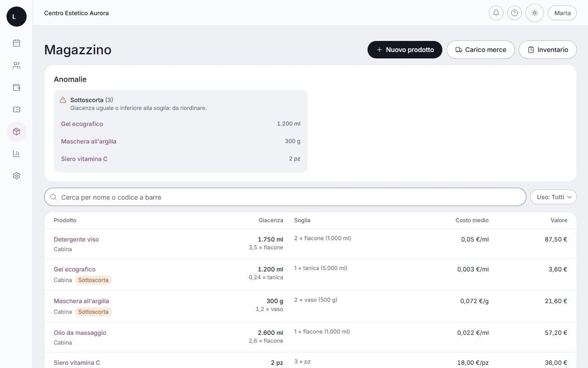
Task: Open notifications bell icon
Action: coord(496,13)
